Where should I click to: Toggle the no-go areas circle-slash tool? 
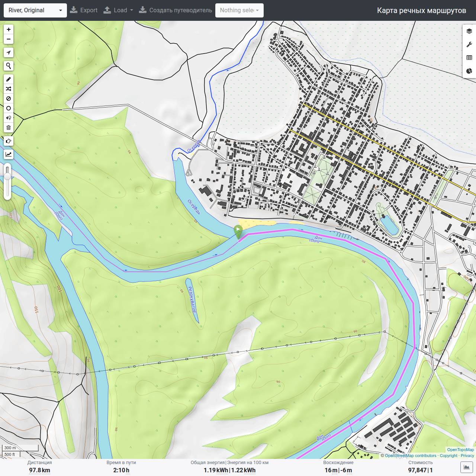coord(9,99)
